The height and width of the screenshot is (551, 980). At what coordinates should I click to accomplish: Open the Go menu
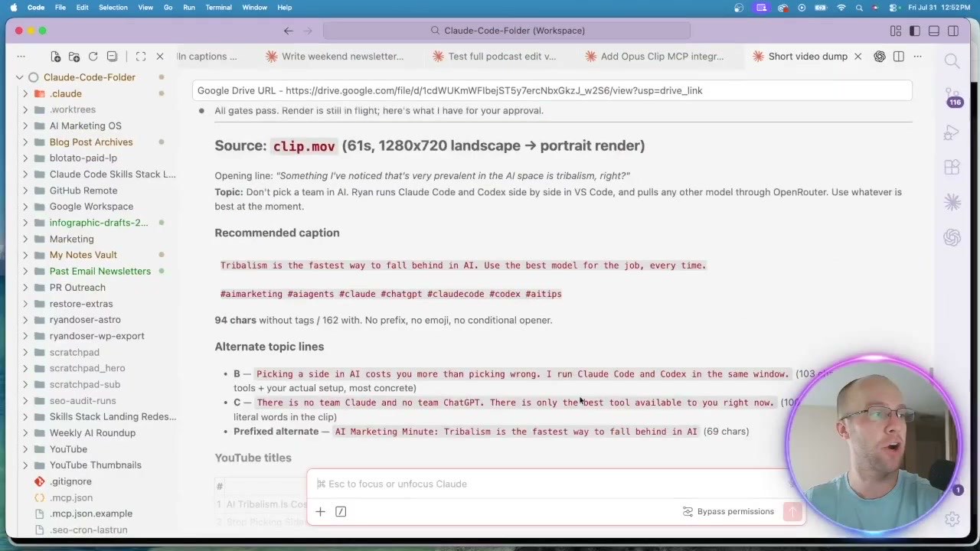[x=168, y=8]
